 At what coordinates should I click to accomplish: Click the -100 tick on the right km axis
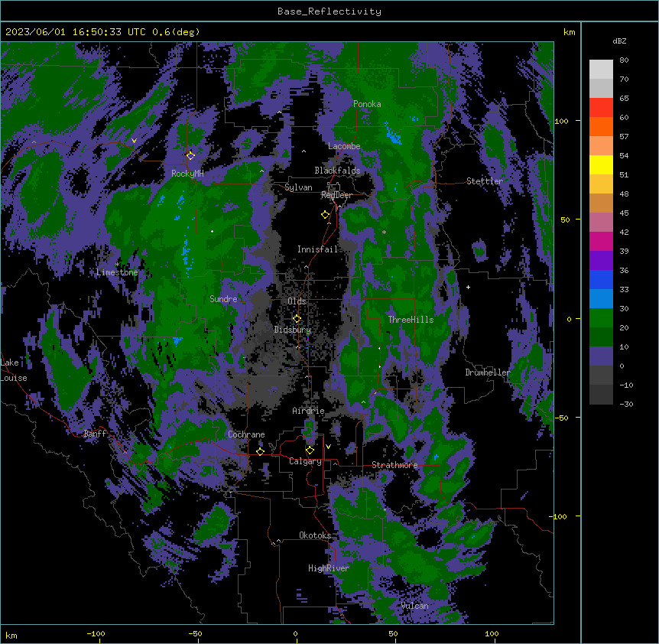559,516
